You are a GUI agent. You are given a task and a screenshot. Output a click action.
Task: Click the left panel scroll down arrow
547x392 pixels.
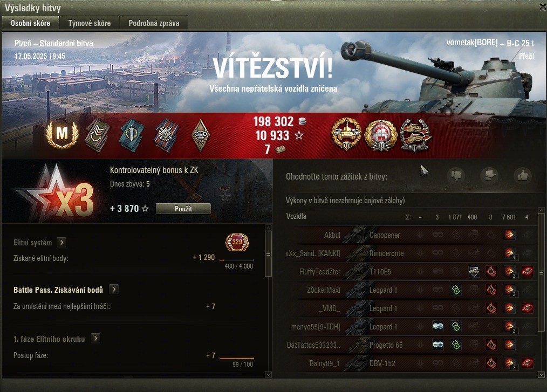coord(268,374)
